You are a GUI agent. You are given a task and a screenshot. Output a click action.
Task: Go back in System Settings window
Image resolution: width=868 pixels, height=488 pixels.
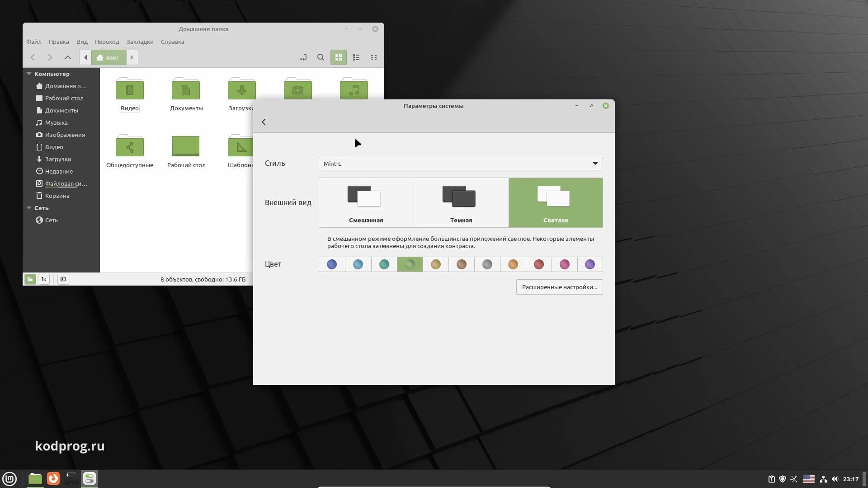click(x=264, y=122)
